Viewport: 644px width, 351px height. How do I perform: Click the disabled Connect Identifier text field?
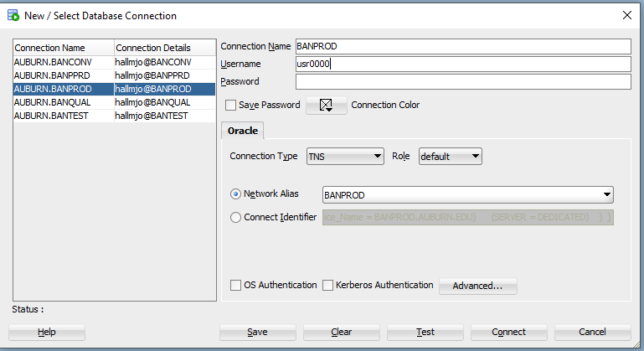pyautogui.click(x=468, y=218)
